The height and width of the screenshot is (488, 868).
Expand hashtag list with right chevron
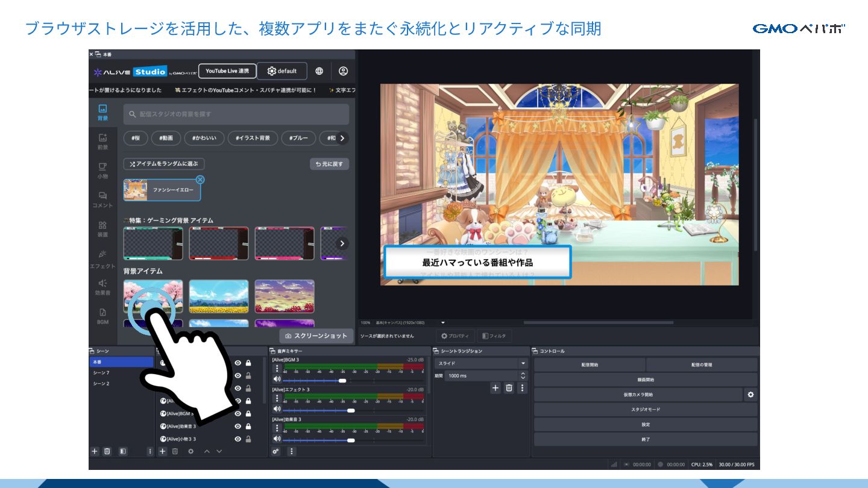pos(342,138)
